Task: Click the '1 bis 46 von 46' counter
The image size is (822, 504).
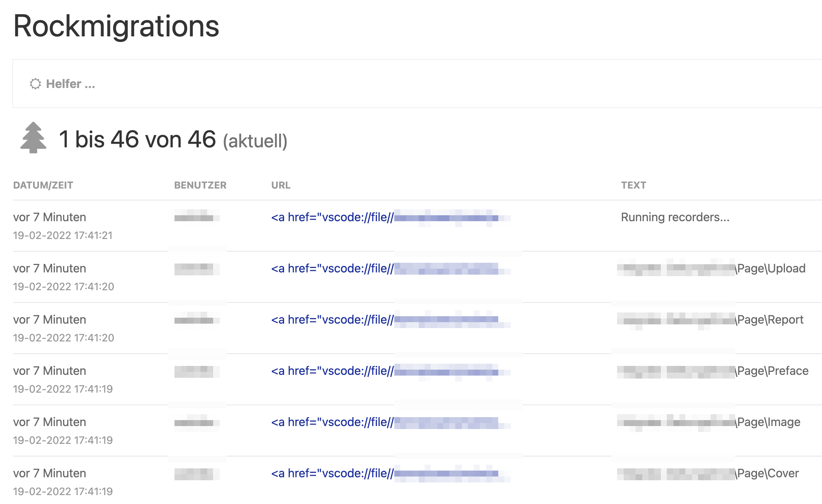Action: (137, 140)
